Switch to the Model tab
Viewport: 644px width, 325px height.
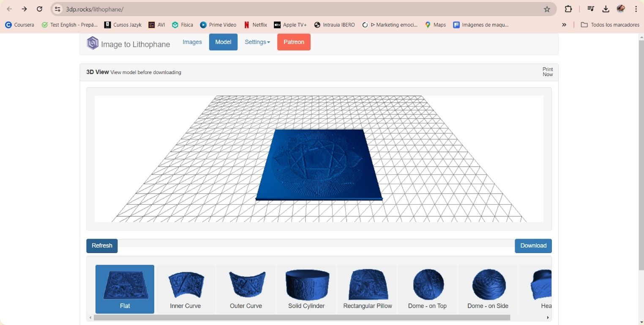point(223,42)
